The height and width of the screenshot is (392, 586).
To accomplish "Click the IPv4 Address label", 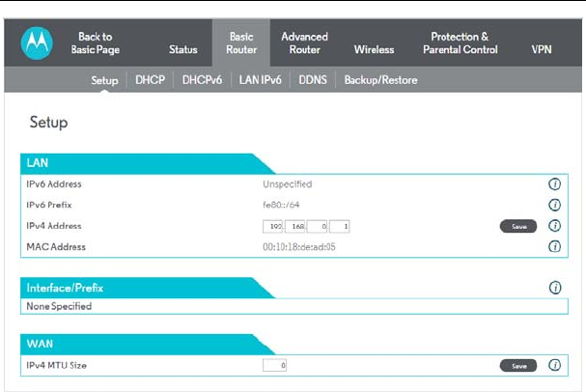I will tap(54, 226).
